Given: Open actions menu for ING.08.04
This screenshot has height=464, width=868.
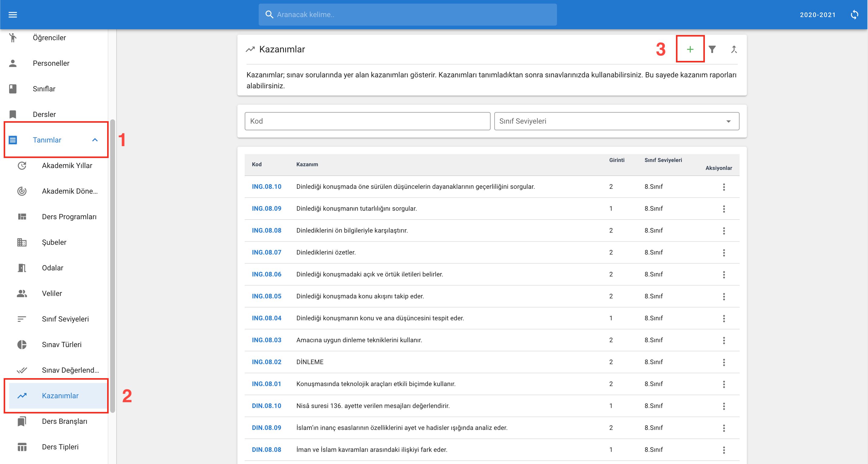Looking at the screenshot, I should tap(723, 318).
